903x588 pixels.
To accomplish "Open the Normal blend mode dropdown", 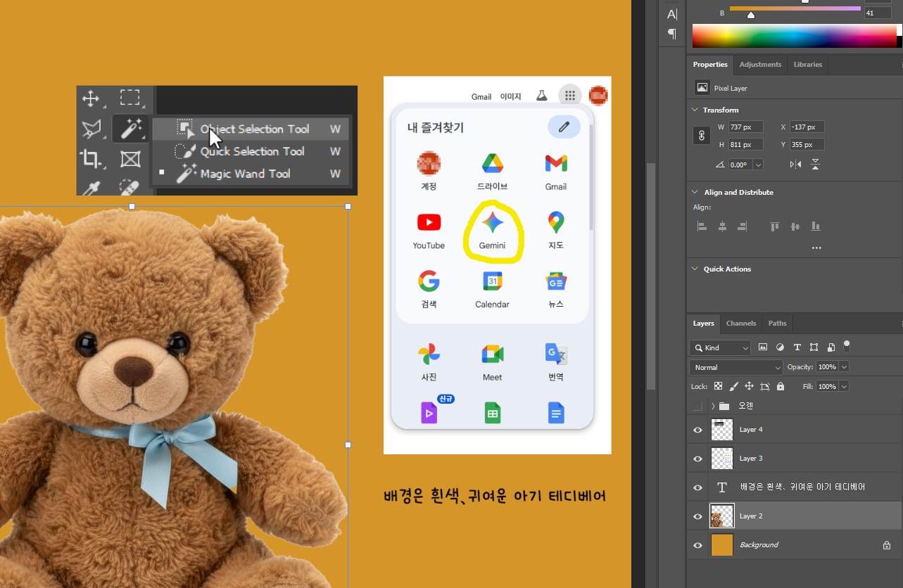I will click(735, 367).
